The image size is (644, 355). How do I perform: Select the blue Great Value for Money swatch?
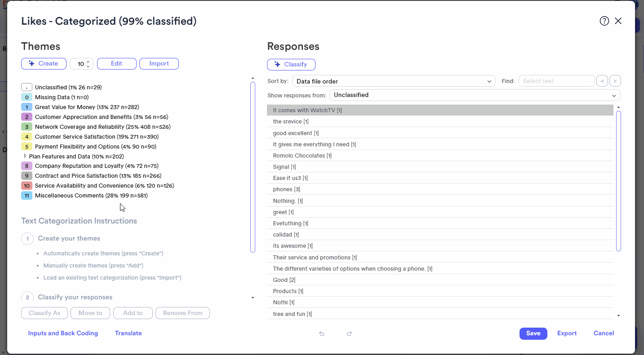[x=27, y=107]
